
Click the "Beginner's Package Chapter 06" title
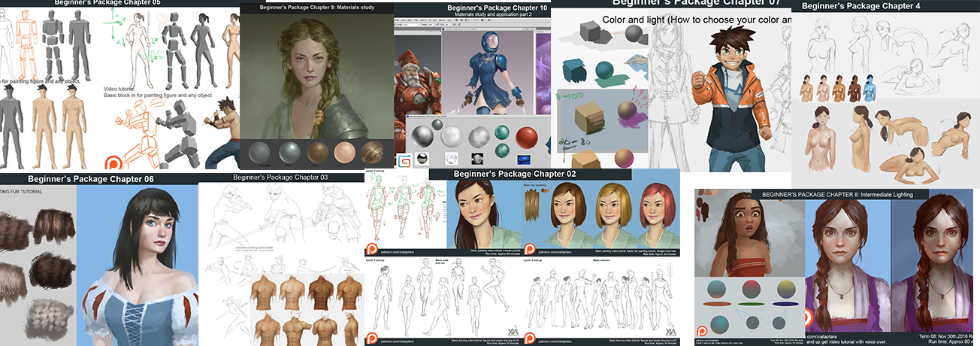(90, 179)
